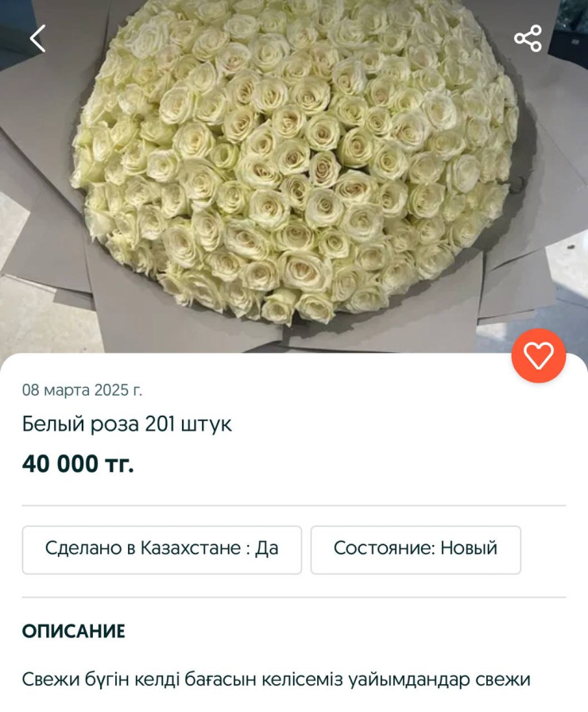Click the divider line below the price
This screenshot has height=712, width=588.
(x=294, y=505)
